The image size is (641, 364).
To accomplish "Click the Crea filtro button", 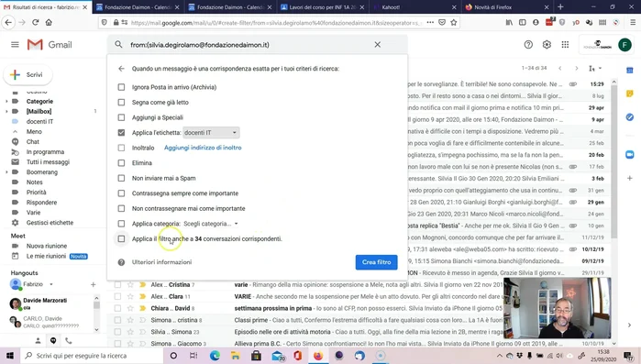I will point(377,262).
